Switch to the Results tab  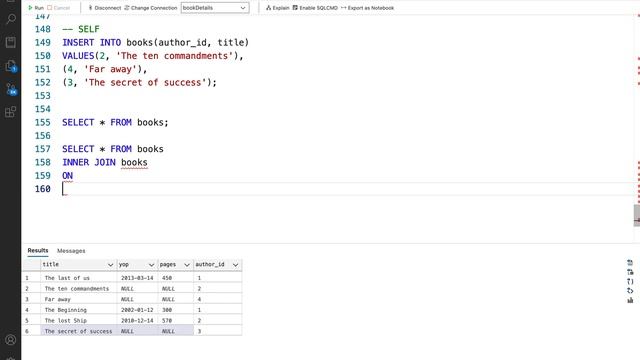[38, 251]
